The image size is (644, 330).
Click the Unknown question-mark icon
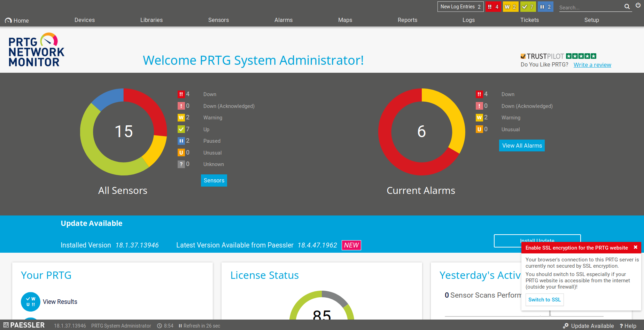click(x=181, y=164)
